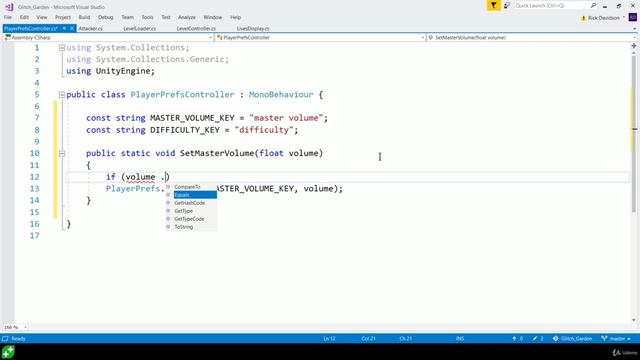Open the File menu
This screenshot has width=640, height=360.
8,17
